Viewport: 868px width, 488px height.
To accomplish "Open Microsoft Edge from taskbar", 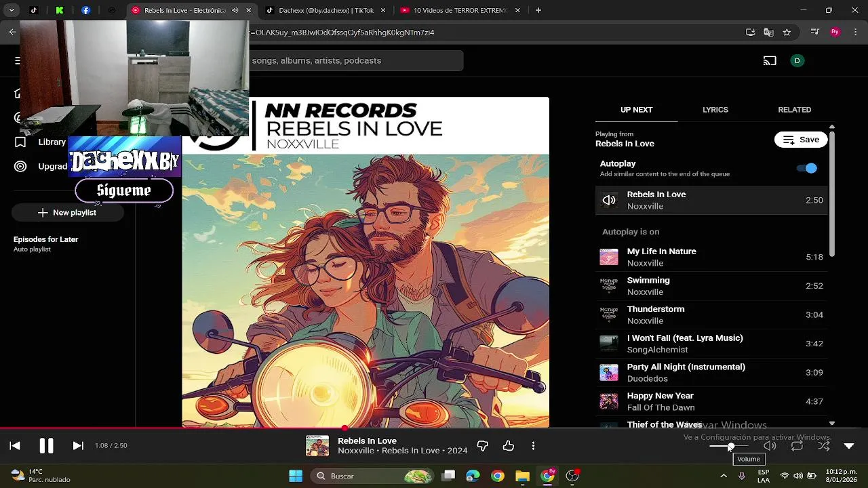I will [x=473, y=476].
